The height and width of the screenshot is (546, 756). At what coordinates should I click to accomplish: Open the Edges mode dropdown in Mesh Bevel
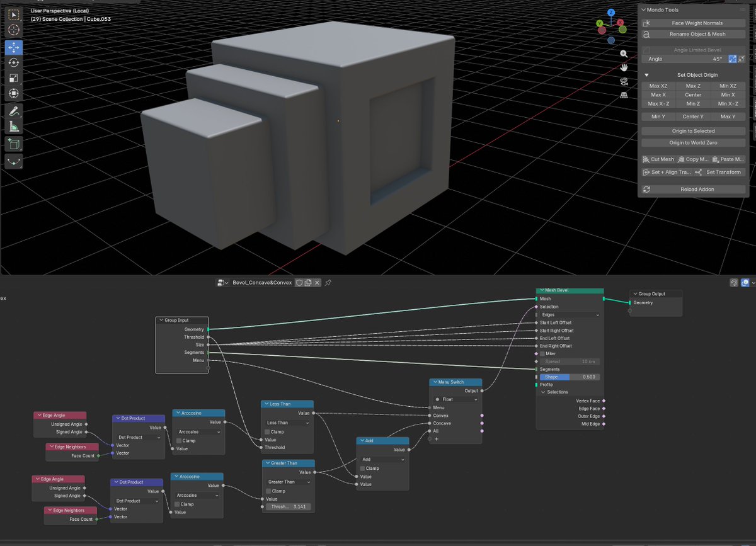(x=570, y=314)
